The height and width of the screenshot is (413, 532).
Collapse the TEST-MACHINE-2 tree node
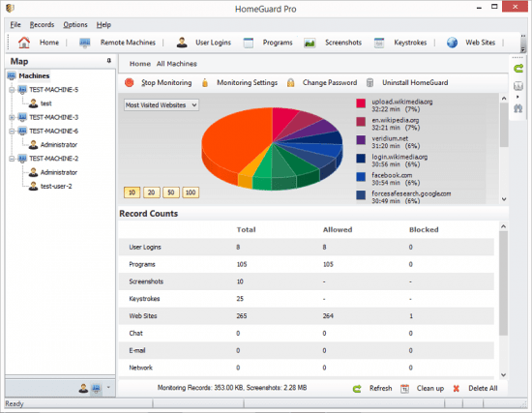(12, 159)
